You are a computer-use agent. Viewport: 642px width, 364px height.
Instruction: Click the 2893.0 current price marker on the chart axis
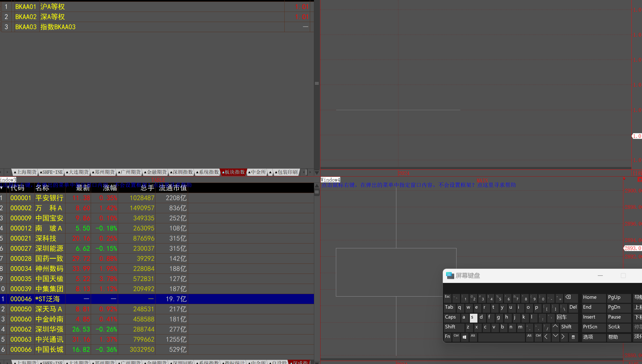[633, 248]
